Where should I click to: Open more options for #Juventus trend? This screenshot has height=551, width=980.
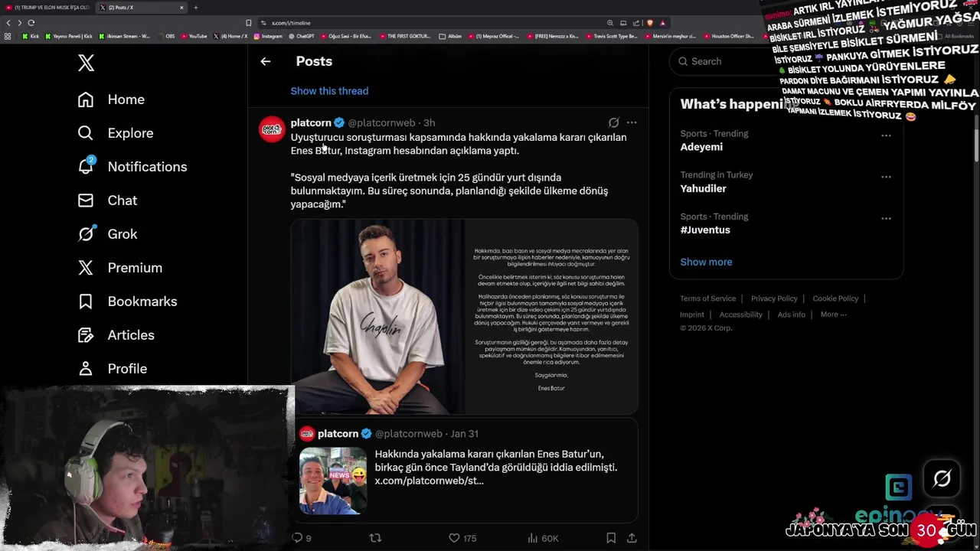point(886,218)
